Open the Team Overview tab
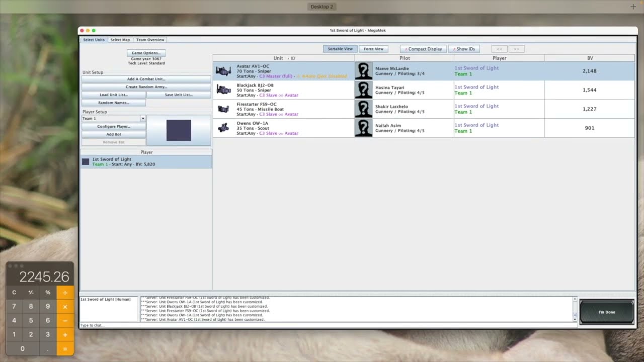Screen dimensions: 644x362 pos(150,40)
